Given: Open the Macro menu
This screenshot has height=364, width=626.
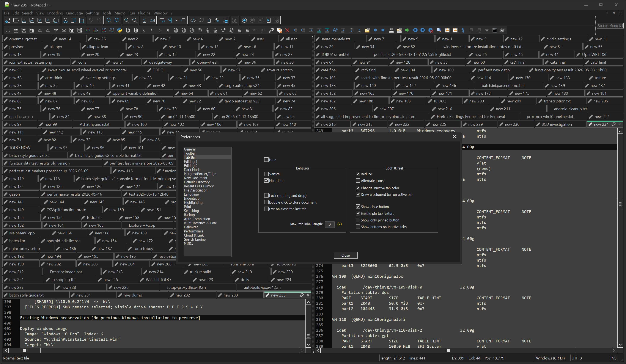Looking at the screenshot, I should point(120,13).
